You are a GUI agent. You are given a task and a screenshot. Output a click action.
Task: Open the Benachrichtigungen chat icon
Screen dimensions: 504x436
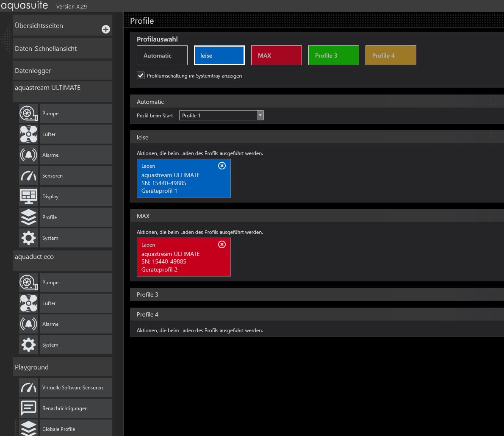28,408
